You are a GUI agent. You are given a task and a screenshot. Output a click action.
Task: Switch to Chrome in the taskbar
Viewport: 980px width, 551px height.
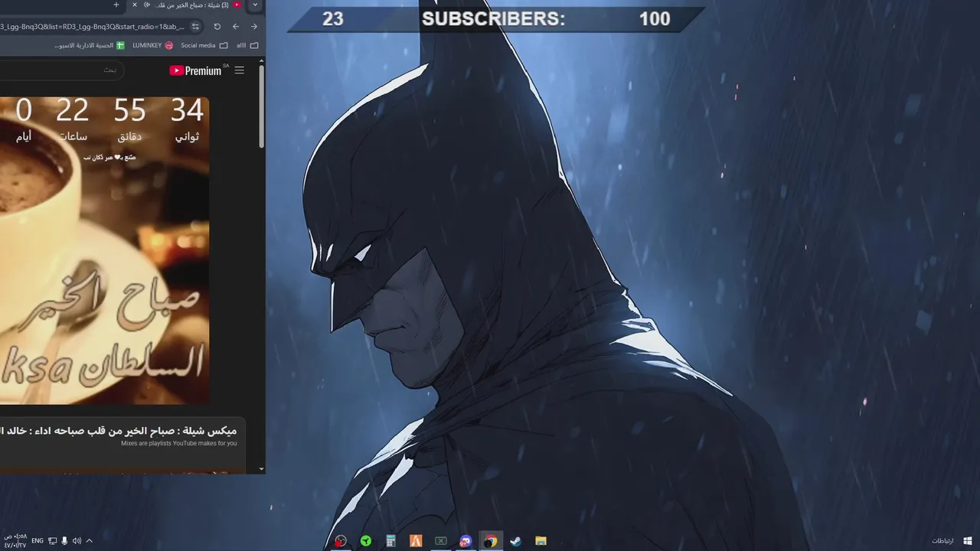coord(491,541)
